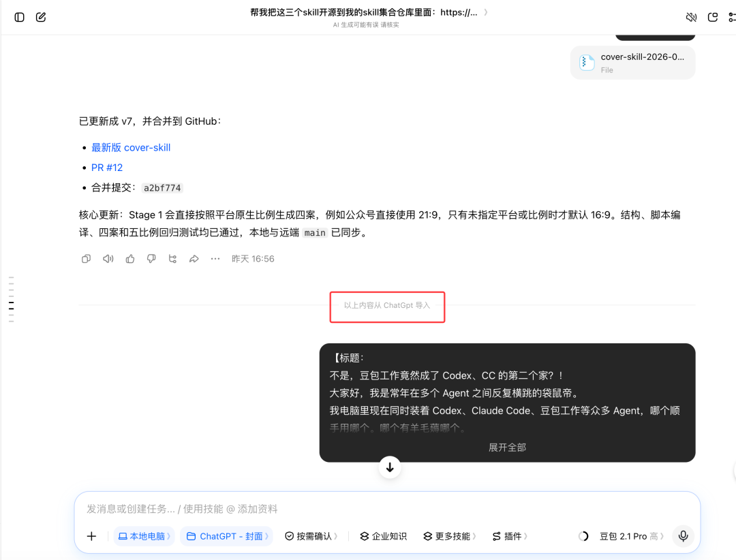Click the muted speaker icon in header
The width and height of the screenshot is (736, 560).
[x=691, y=17]
